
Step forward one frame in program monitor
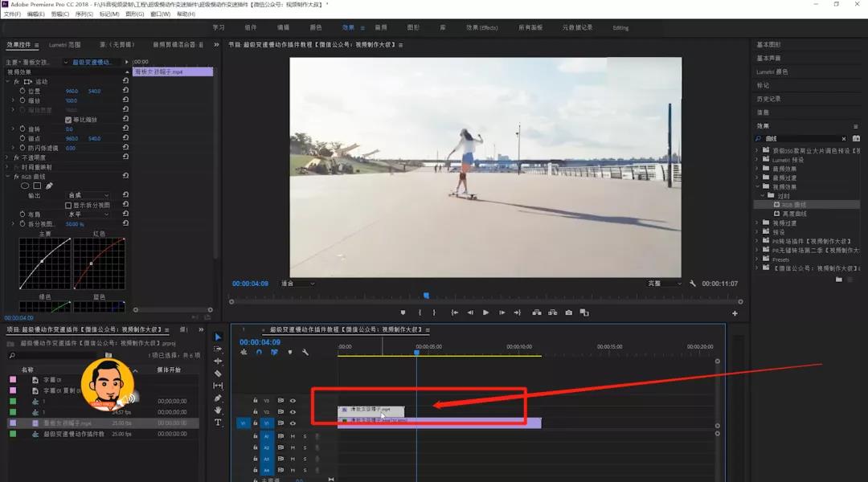pyautogui.click(x=502, y=312)
